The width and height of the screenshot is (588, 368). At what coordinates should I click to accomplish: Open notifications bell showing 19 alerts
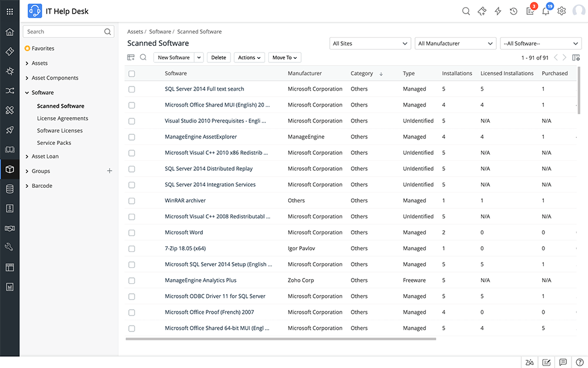[546, 11]
